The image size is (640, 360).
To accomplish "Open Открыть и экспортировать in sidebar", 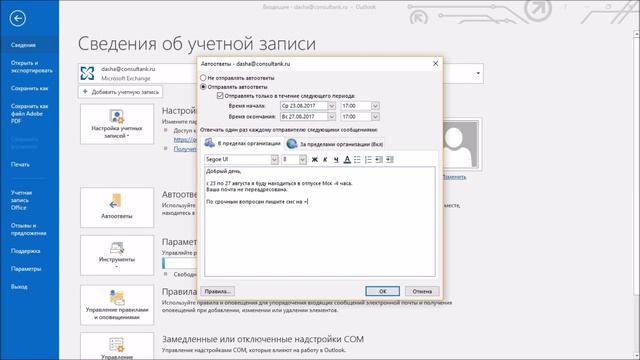I will pyautogui.click(x=31, y=67).
